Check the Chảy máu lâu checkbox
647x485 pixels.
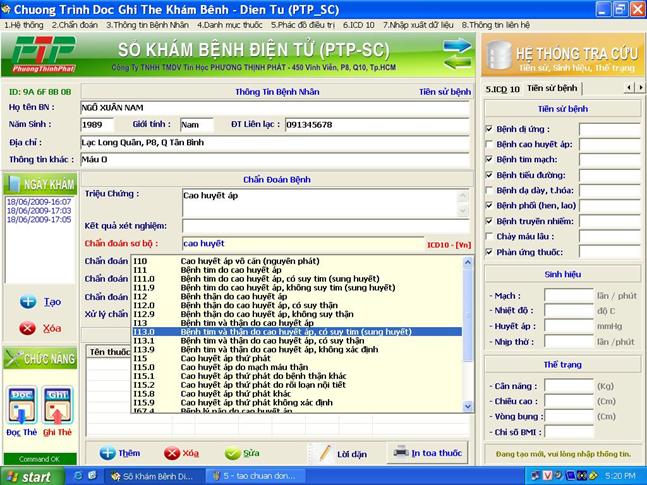coord(488,236)
